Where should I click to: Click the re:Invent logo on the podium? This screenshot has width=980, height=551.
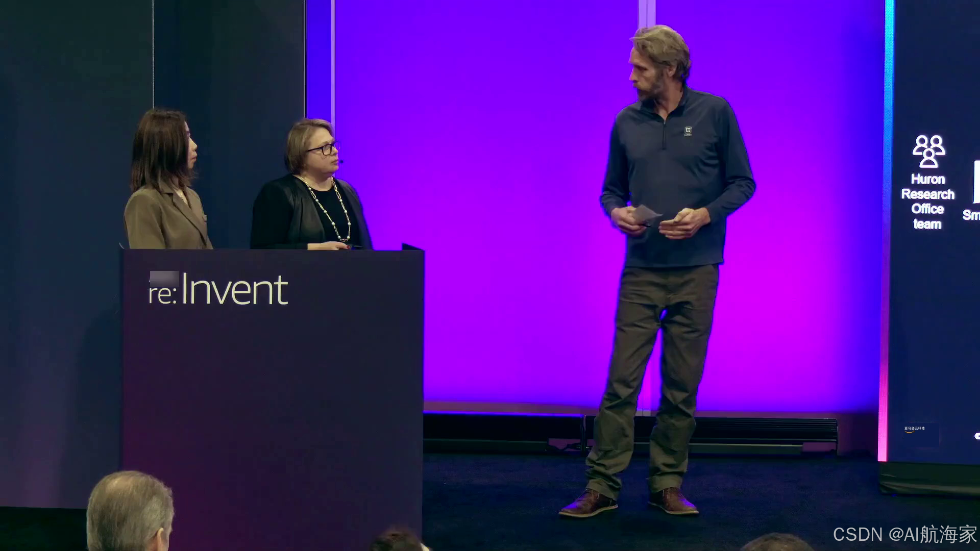click(x=218, y=289)
